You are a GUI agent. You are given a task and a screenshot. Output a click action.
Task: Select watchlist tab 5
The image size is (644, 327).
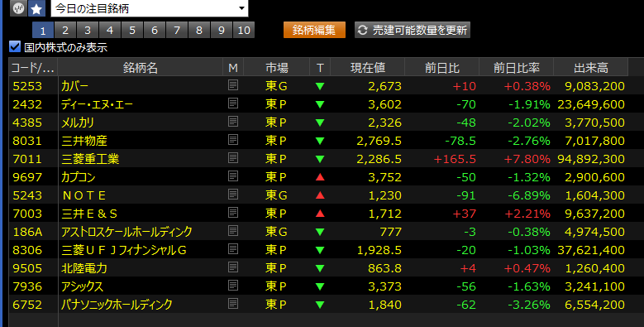[x=131, y=30]
